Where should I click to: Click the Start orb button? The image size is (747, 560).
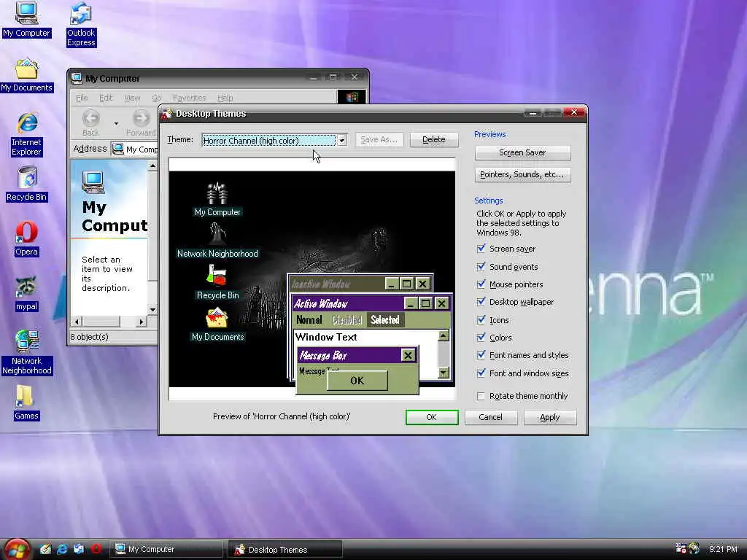[x=18, y=550]
